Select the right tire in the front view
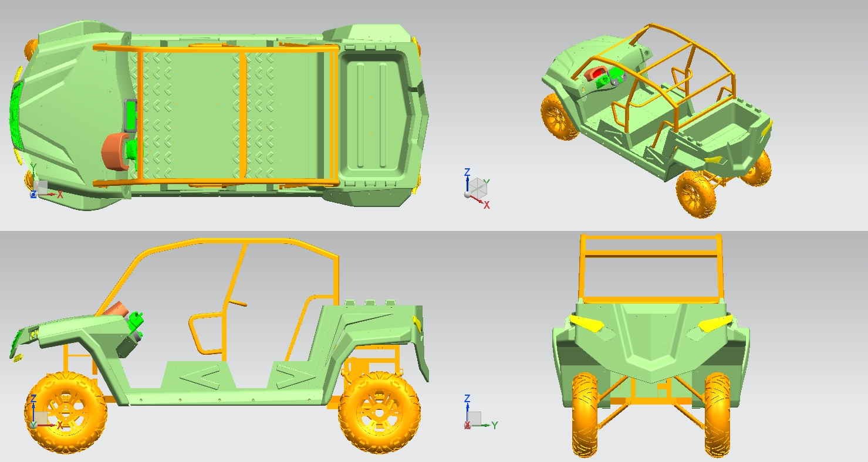Screen dimensions: 868x462 (x=717, y=415)
